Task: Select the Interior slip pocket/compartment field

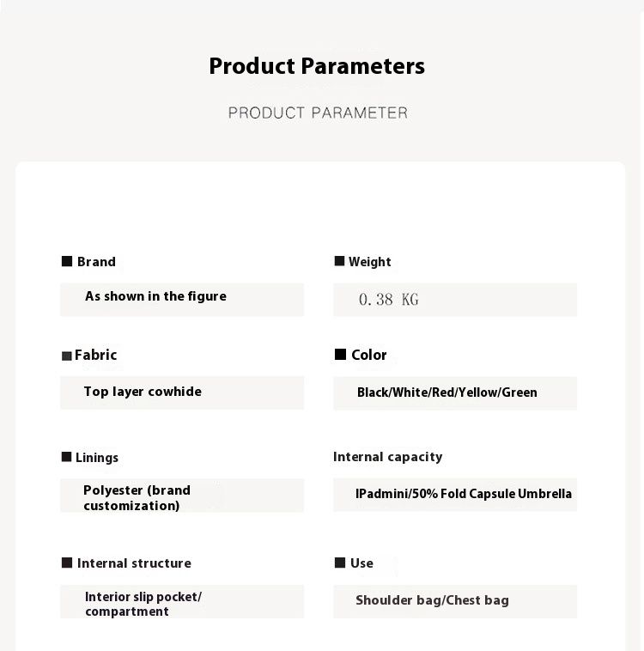Action: [181, 602]
